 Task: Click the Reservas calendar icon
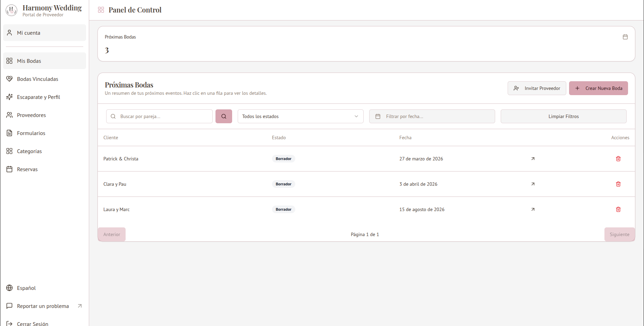9,169
